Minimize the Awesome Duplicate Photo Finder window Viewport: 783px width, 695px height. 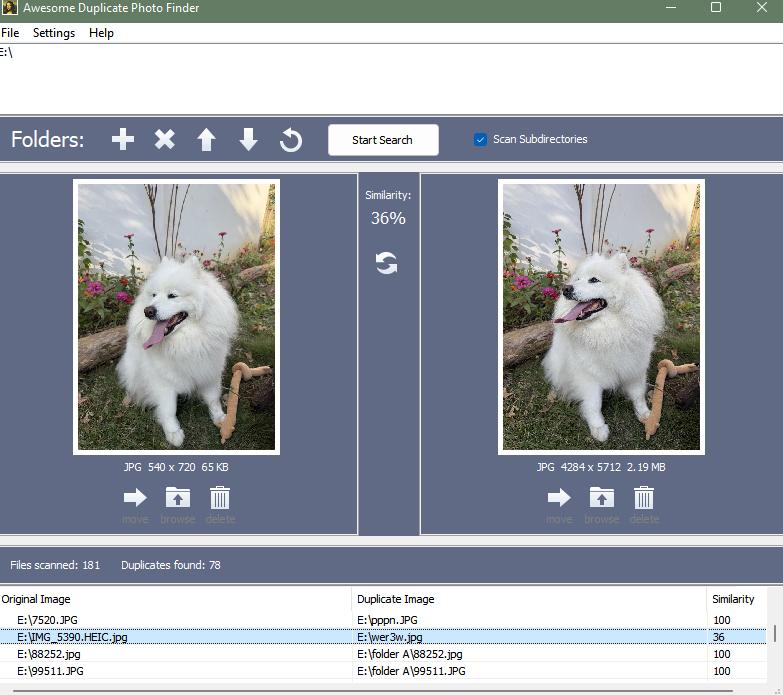pos(671,7)
